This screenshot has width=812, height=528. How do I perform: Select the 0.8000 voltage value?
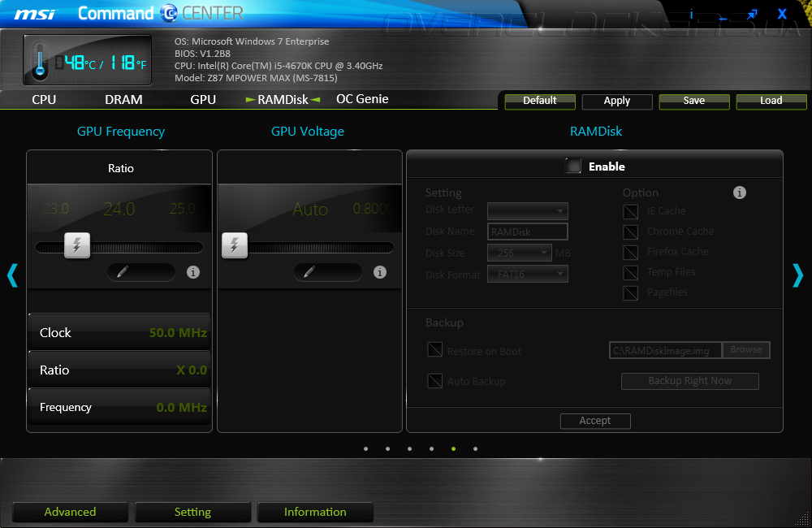coord(373,209)
